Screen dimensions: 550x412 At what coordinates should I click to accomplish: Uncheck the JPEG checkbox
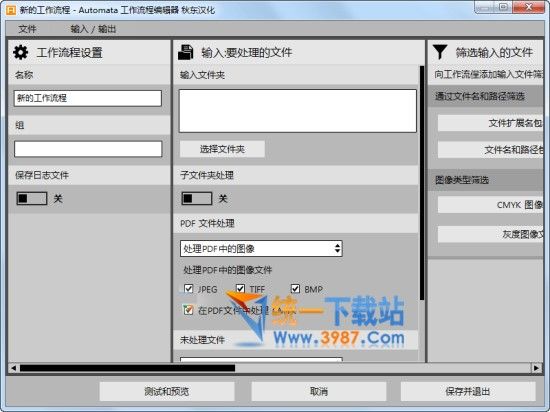[x=188, y=289]
